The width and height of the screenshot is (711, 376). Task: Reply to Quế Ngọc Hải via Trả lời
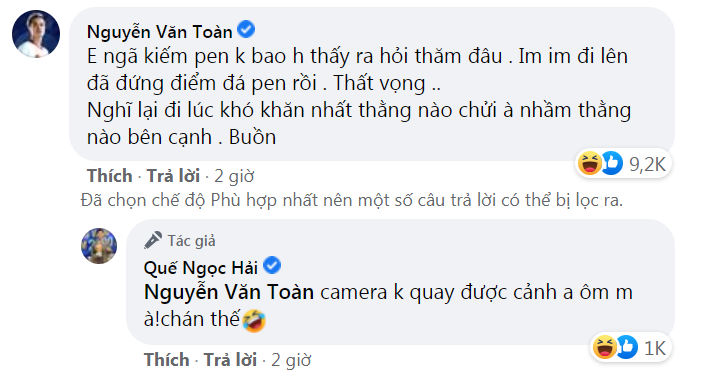pyautogui.click(x=230, y=360)
